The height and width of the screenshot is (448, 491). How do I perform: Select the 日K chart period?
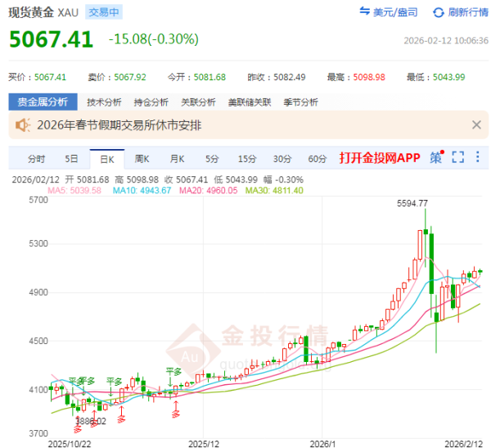(x=107, y=159)
